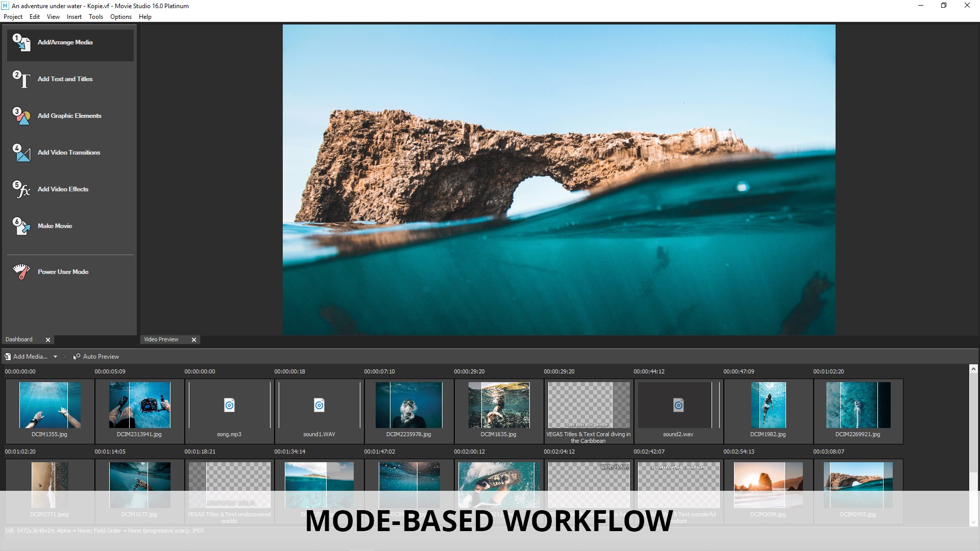The width and height of the screenshot is (980, 551).
Task: Click the song.mp3 audio file icon
Action: (x=229, y=406)
